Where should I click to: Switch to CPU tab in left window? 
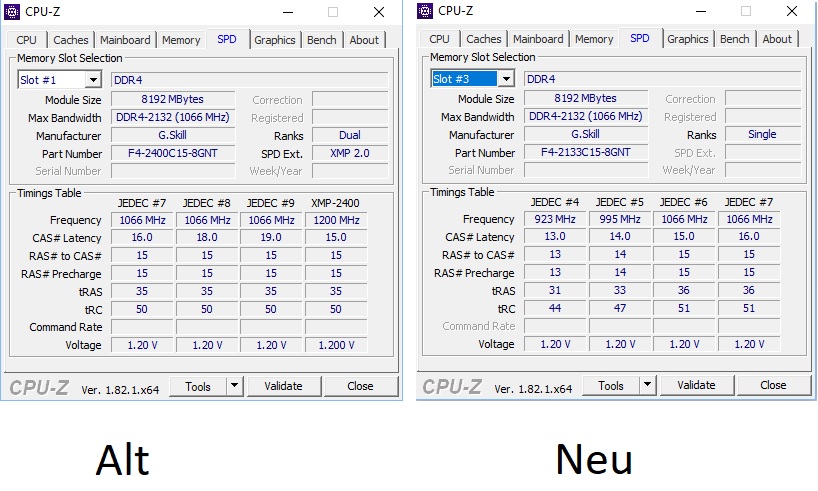(x=27, y=40)
